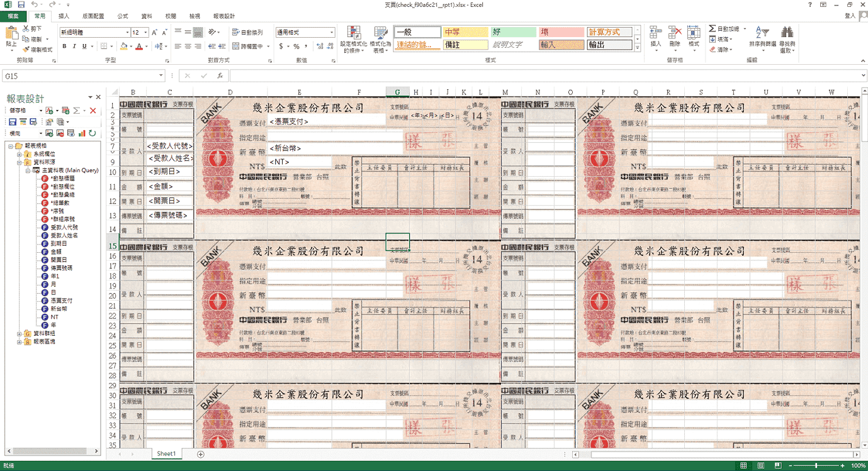Switch to 報表設計 ribbon tab
The image size is (868, 471).
pos(223,16)
